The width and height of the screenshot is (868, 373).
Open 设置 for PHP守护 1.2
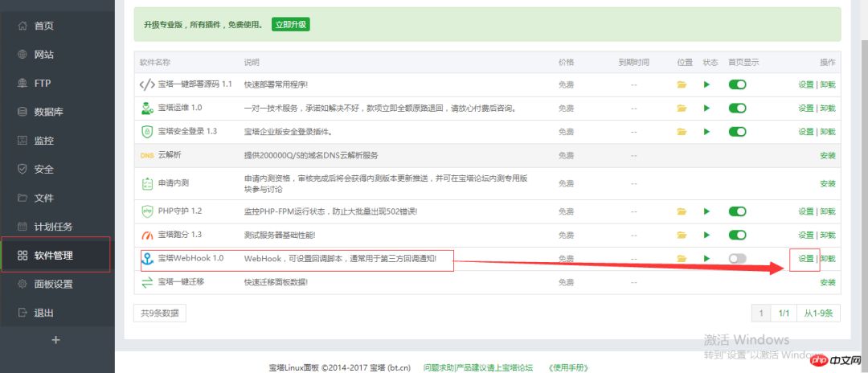[x=806, y=211]
